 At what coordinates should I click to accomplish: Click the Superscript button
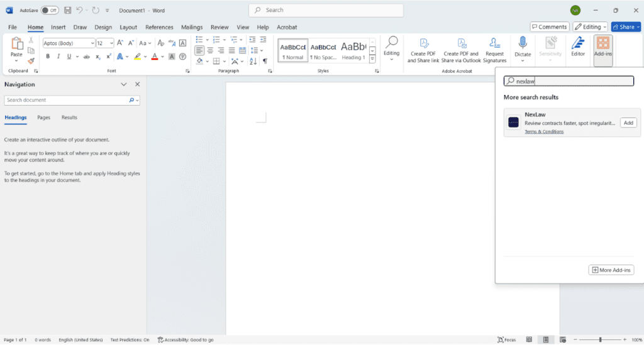pyautogui.click(x=108, y=57)
